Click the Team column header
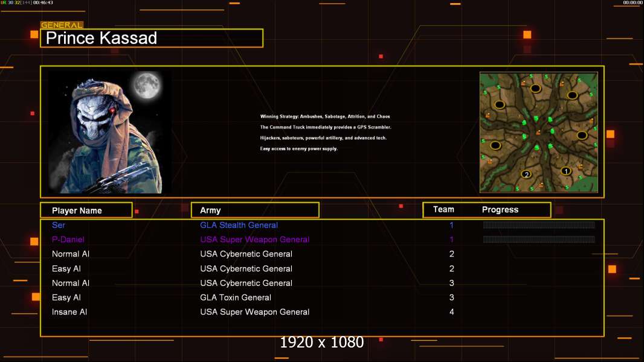The width and height of the screenshot is (644, 362). point(443,209)
